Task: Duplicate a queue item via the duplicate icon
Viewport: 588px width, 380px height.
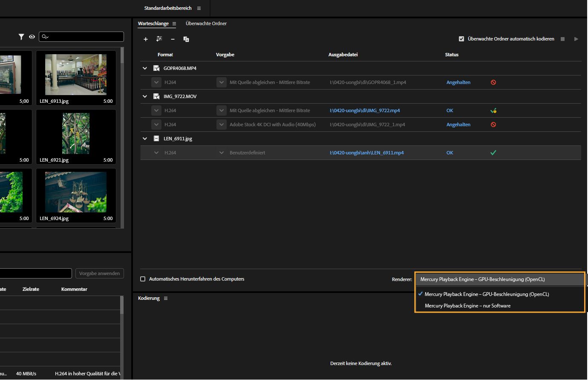Action: pyautogui.click(x=186, y=39)
